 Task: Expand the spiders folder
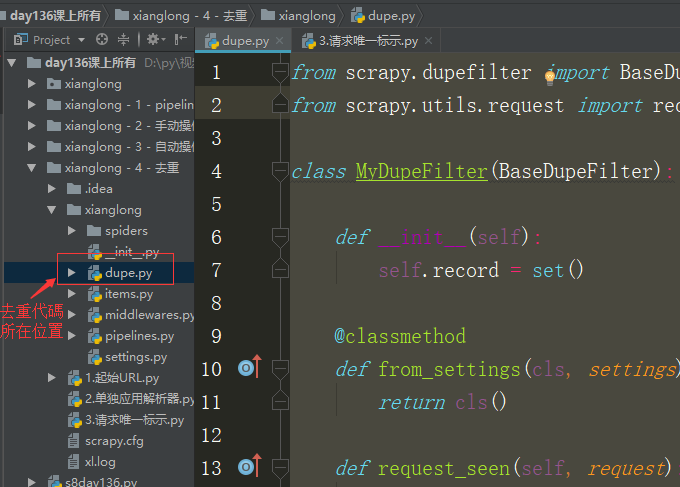point(71,231)
